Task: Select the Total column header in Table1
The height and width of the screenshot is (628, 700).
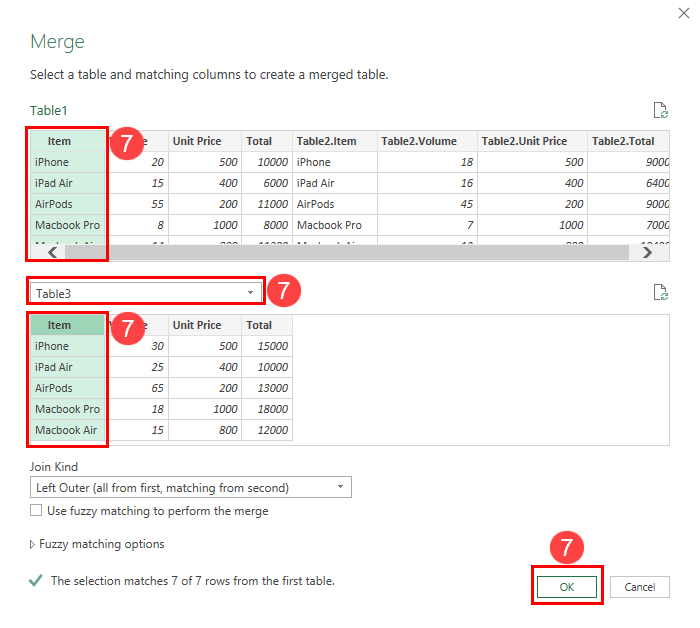Action: (267, 141)
